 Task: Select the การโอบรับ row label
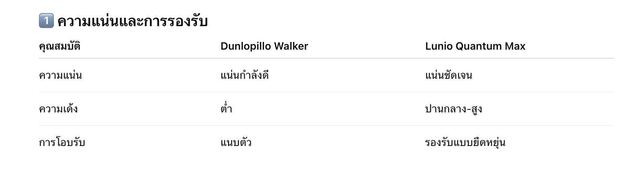pyautogui.click(x=62, y=143)
